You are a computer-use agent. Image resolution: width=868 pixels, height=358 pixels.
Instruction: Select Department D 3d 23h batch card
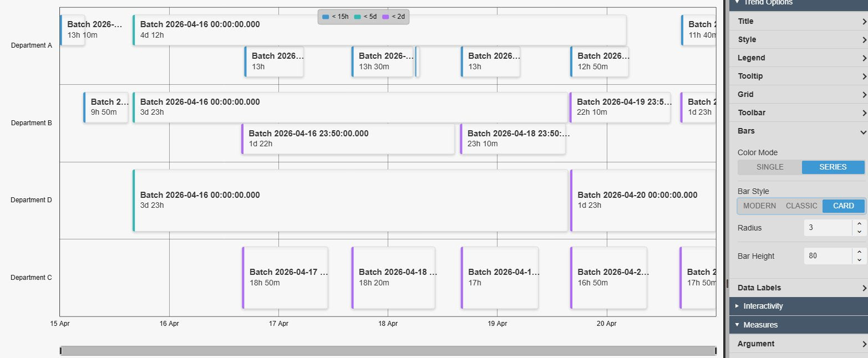(350, 200)
